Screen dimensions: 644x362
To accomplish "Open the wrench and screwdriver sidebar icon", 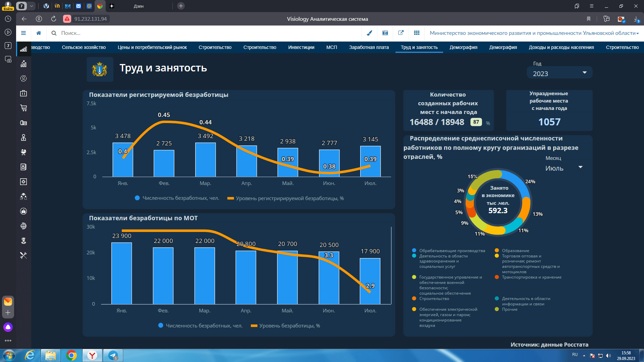I will [x=23, y=255].
